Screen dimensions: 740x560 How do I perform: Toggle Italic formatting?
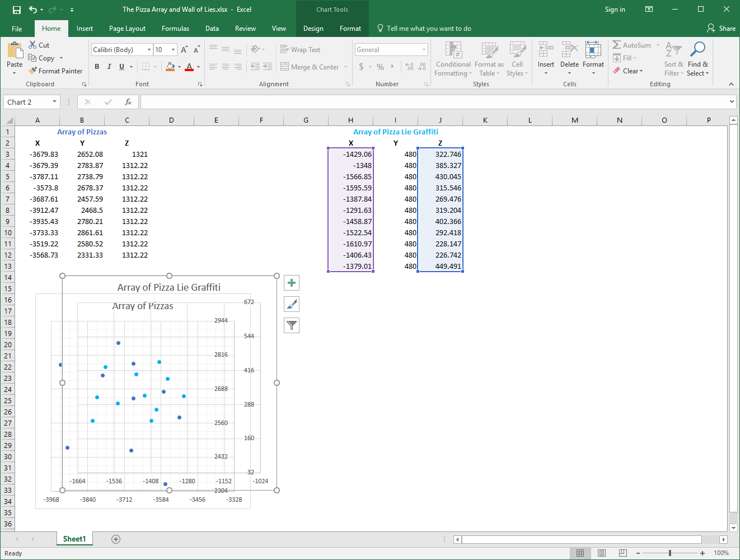(109, 67)
